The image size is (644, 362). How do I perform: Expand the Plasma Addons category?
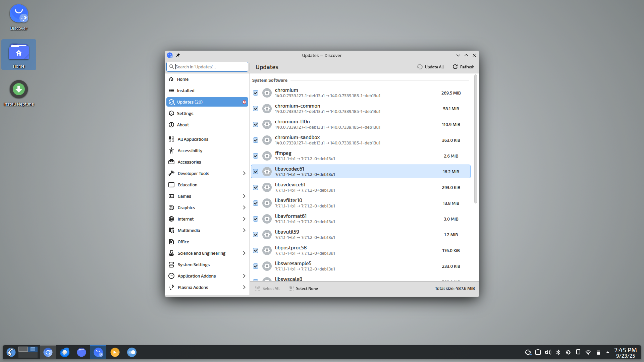coord(244,287)
